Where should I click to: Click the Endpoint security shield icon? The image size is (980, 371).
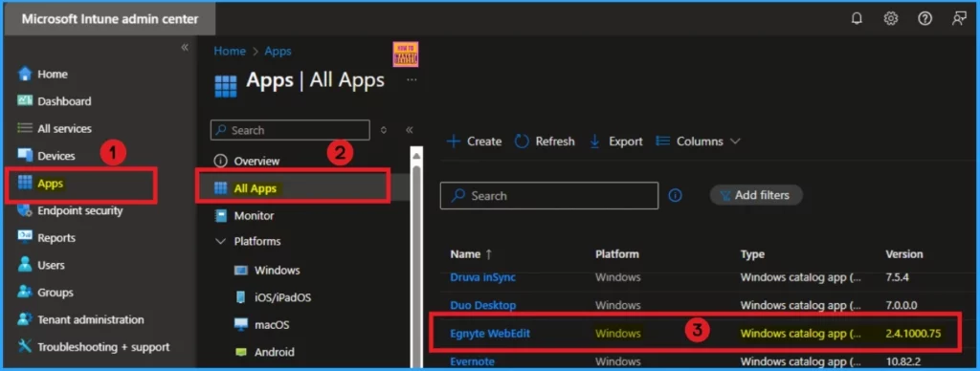(x=25, y=210)
